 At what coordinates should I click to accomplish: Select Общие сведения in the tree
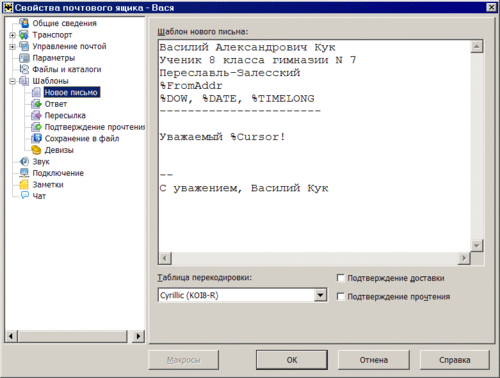pos(64,23)
